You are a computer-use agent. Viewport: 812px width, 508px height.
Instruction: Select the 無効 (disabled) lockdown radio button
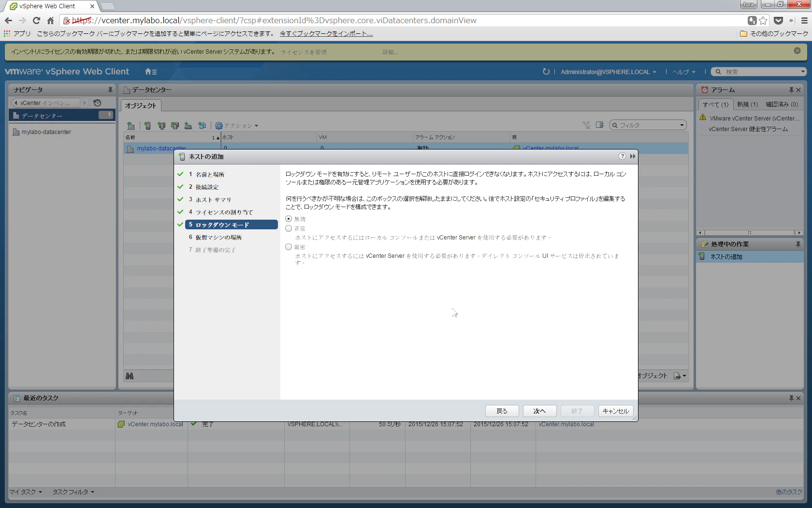(x=289, y=219)
